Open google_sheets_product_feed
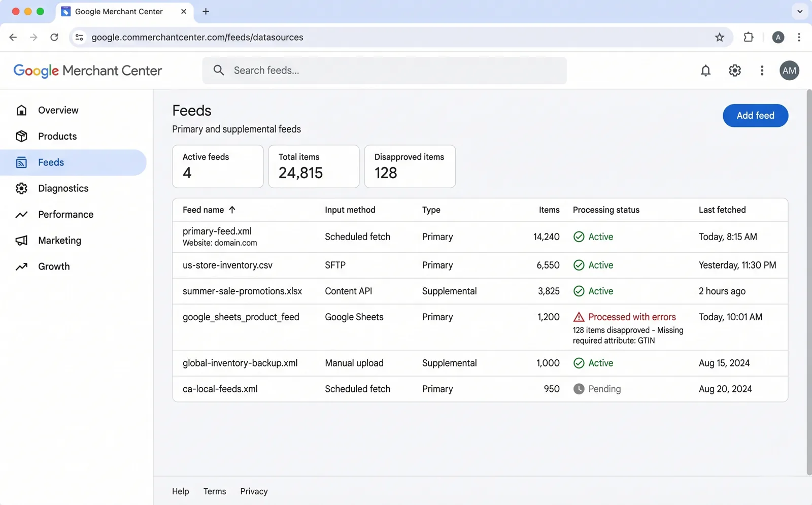 pos(241,317)
